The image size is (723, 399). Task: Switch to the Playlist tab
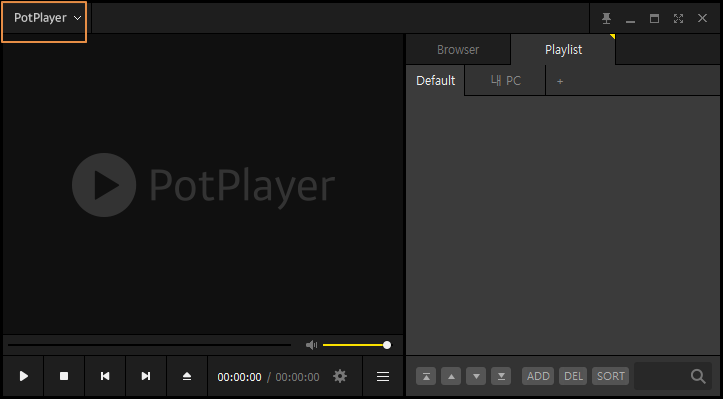tap(563, 49)
